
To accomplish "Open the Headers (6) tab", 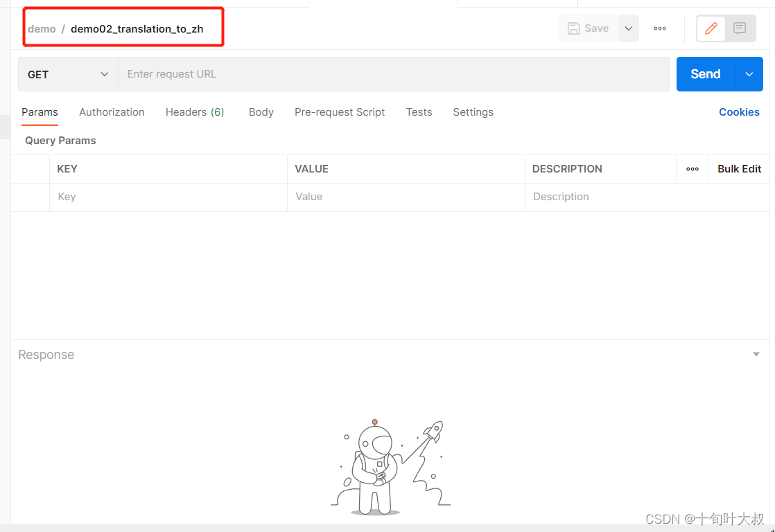I will point(195,113).
